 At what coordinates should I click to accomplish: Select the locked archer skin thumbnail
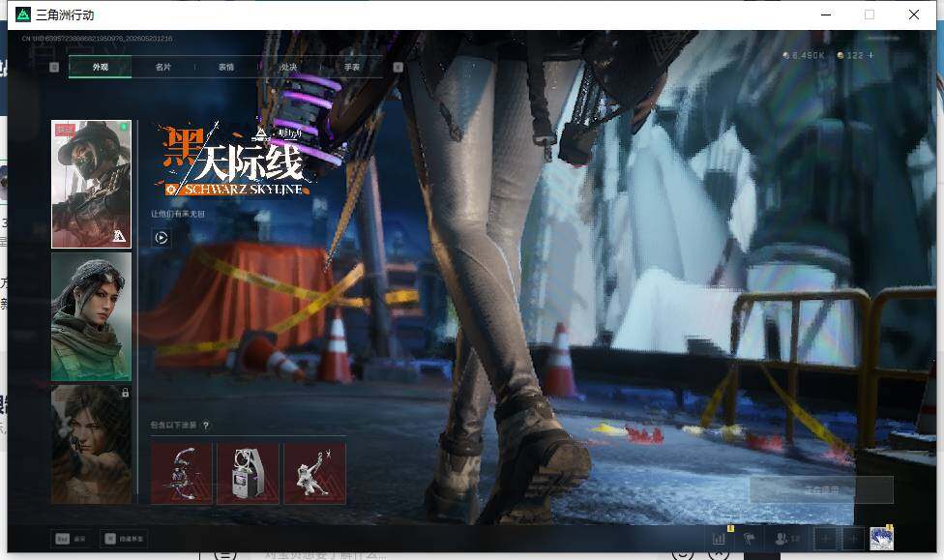click(91, 444)
